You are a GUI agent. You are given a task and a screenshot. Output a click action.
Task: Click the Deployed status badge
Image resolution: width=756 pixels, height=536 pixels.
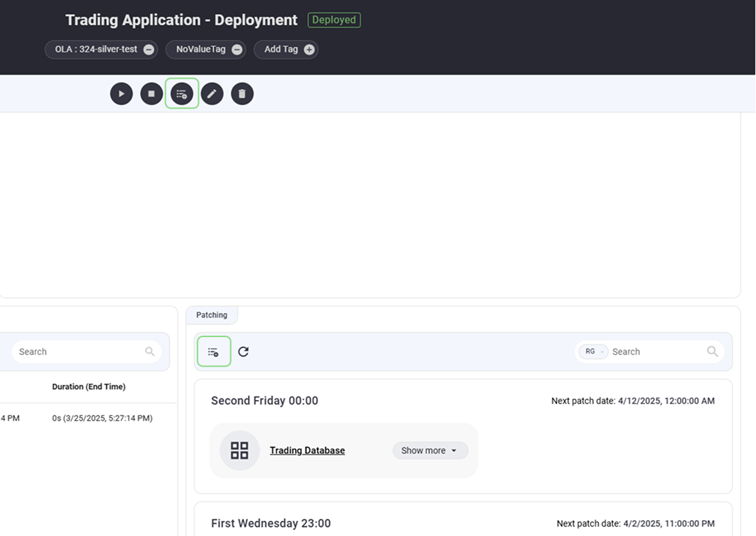[334, 20]
